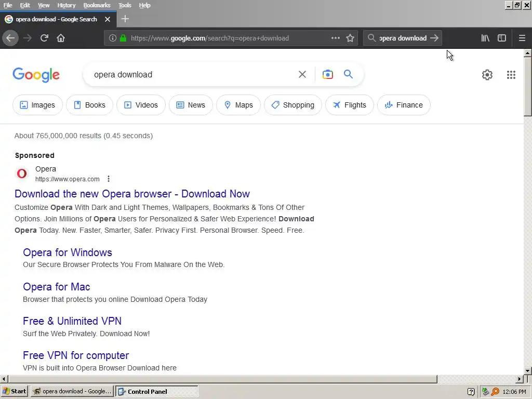
Task: Switch to Videos results
Action: [x=141, y=105]
